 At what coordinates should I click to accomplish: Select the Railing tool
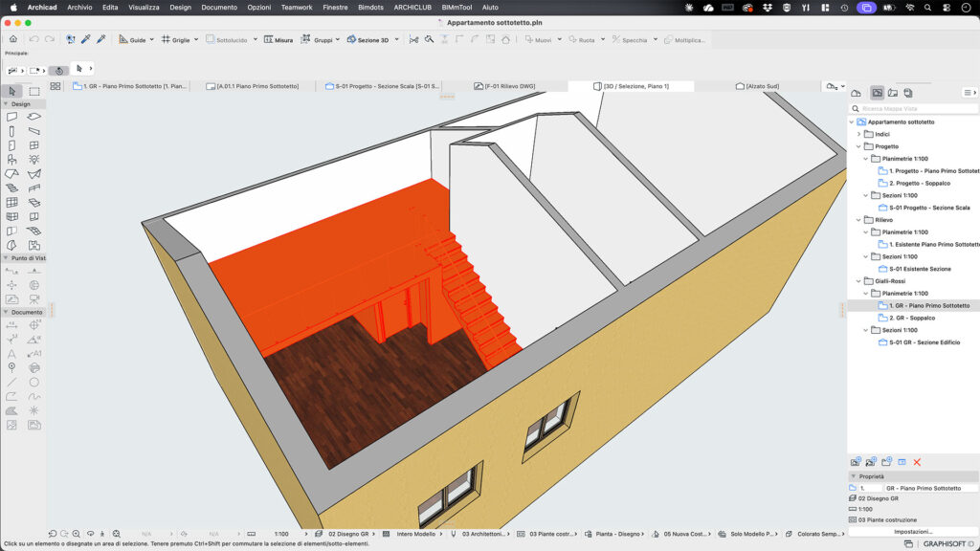(x=34, y=188)
